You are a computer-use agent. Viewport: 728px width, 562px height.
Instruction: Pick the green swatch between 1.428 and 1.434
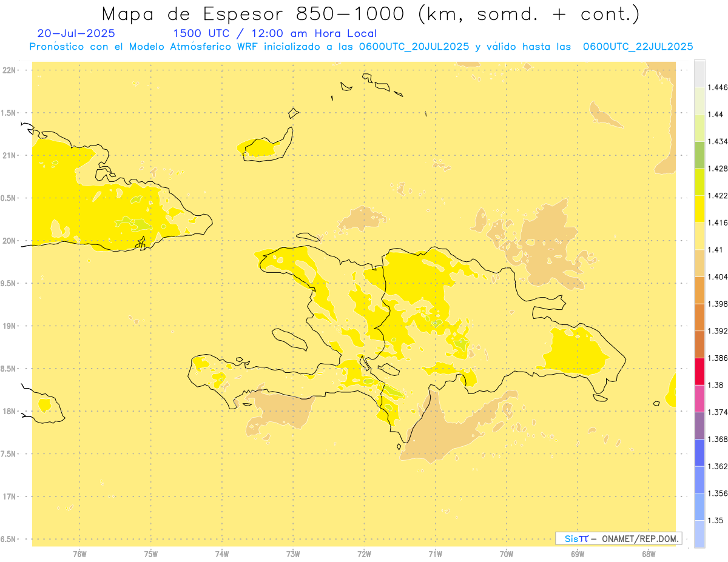pyautogui.click(x=699, y=155)
